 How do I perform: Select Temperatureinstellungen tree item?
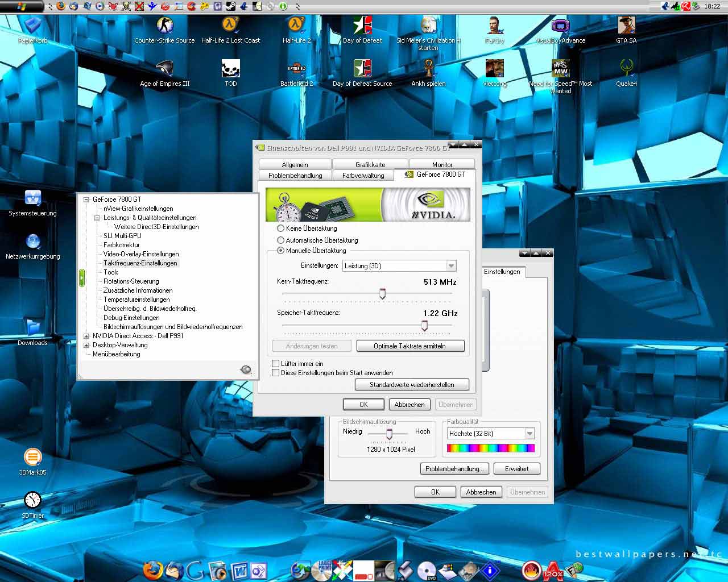pos(136,300)
